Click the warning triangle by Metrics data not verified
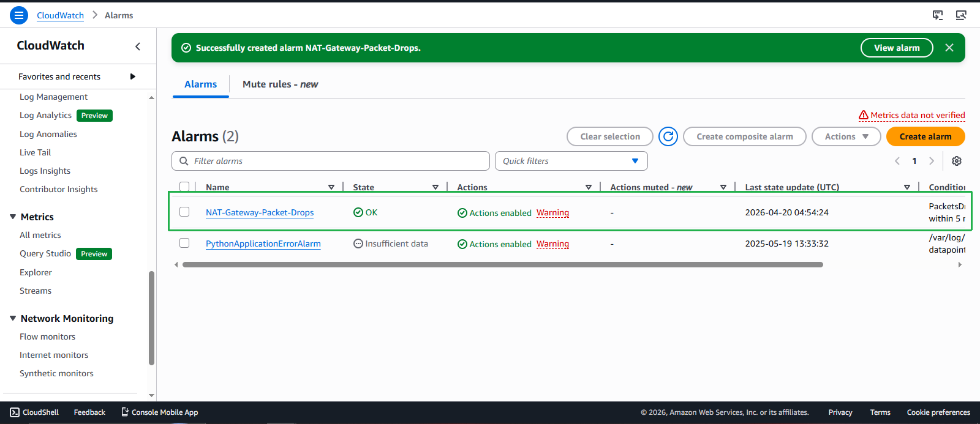 pos(864,115)
